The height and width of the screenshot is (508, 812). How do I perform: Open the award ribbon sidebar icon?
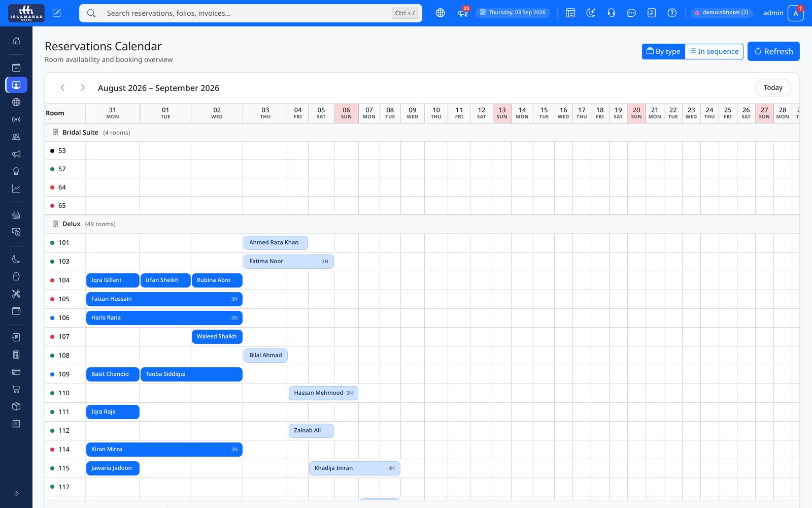(16, 171)
